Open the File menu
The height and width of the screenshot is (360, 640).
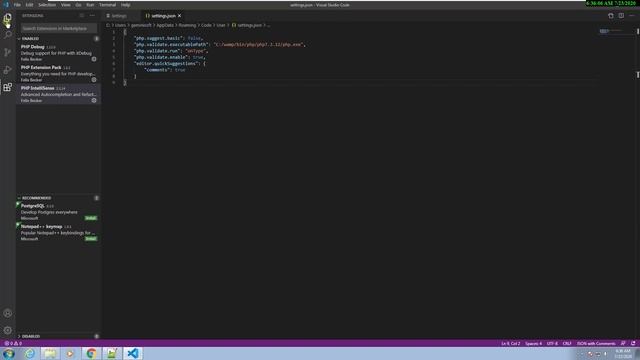coord(17,5)
